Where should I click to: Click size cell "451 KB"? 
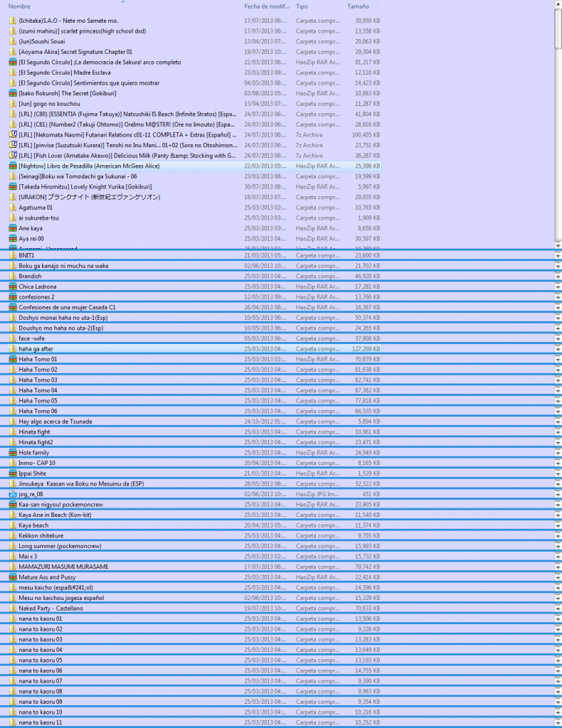pos(371,494)
